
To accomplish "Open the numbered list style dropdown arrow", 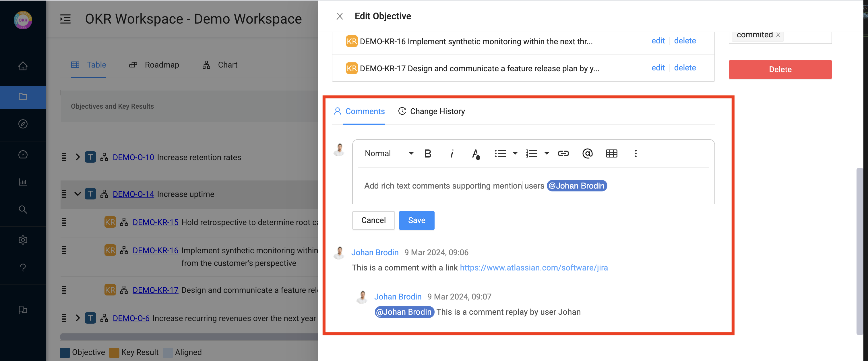I will click(547, 153).
